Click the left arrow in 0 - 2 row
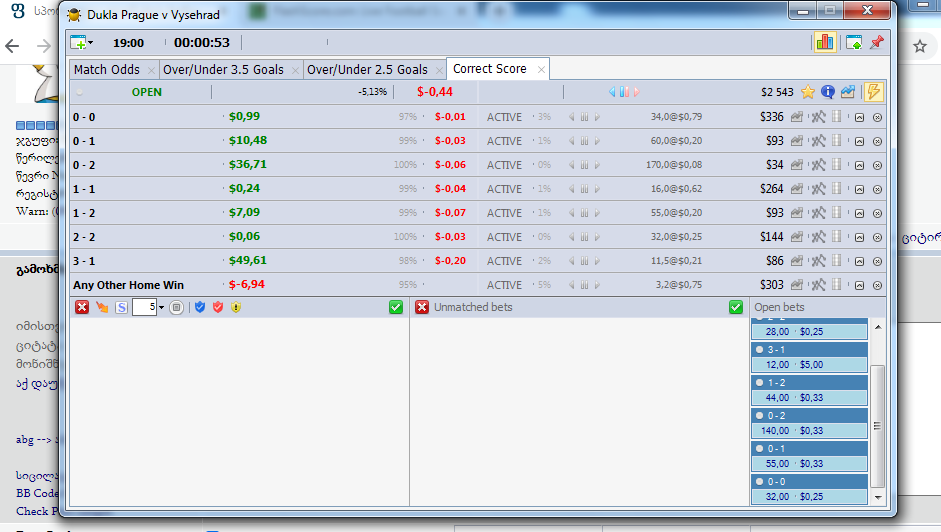The width and height of the screenshot is (941, 532). tap(571, 165)
